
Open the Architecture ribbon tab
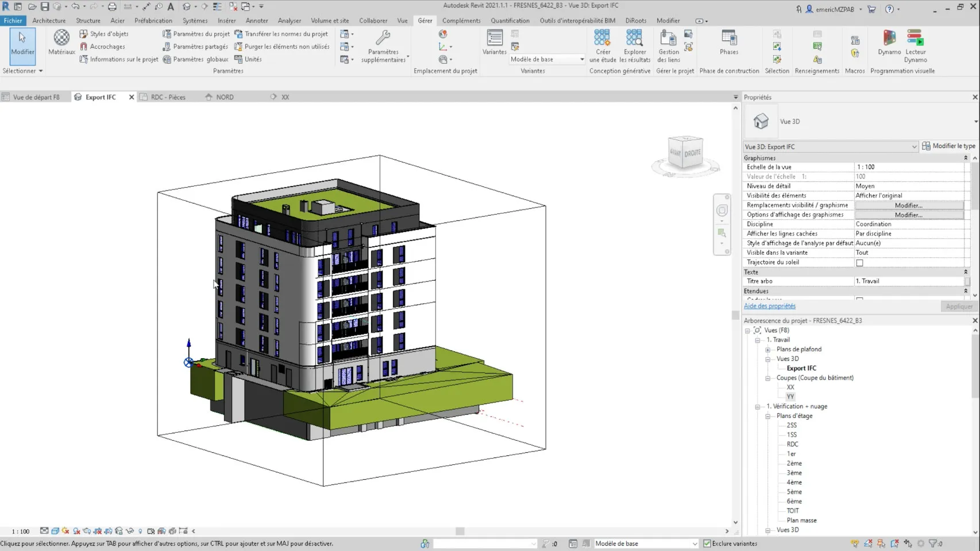[49, 20]
